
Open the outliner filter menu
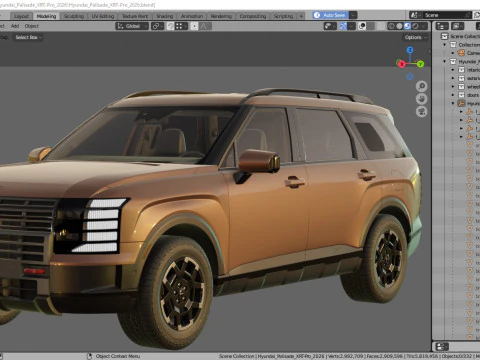457,26
